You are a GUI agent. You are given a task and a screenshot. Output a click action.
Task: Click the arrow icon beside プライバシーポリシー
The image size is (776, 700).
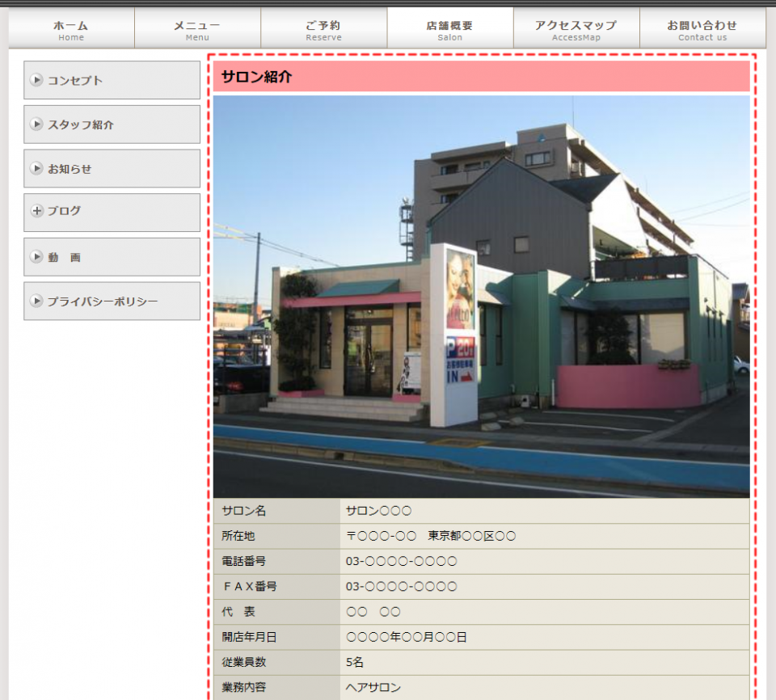point(36,301)
